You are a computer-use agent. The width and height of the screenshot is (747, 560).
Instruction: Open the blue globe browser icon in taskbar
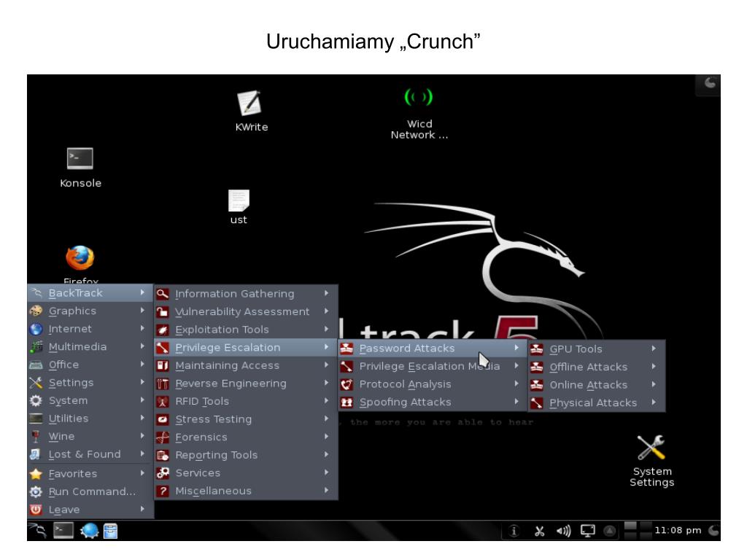[x=89, y=531]
